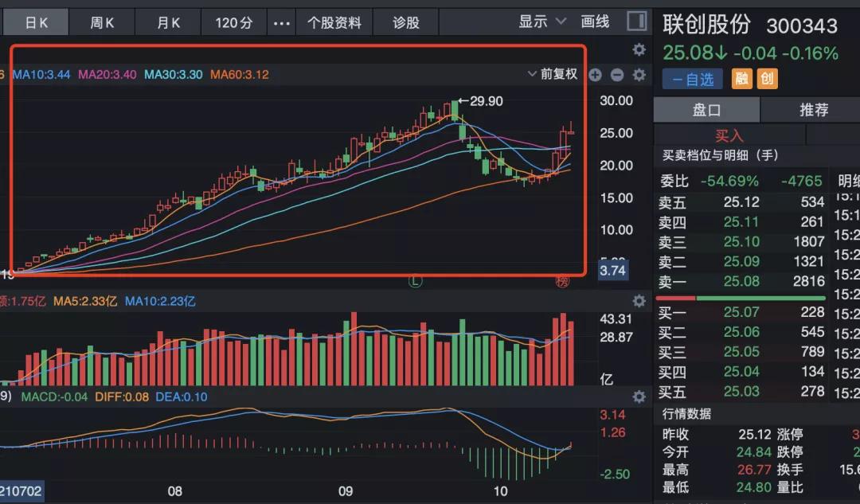Image resolution: width=860 pixels, height=504 pixels.
Task: Select the 画线 drawing tool
Action: 595,21
